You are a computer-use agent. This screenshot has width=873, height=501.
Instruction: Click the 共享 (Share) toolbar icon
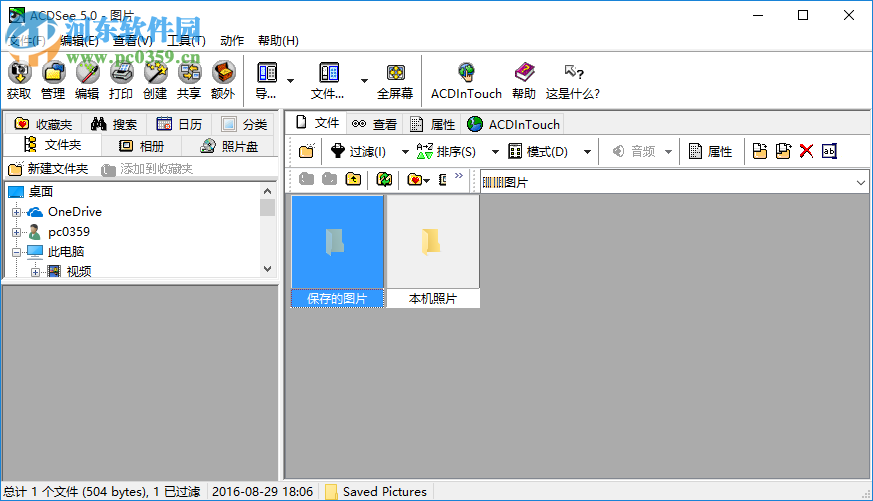189,72
